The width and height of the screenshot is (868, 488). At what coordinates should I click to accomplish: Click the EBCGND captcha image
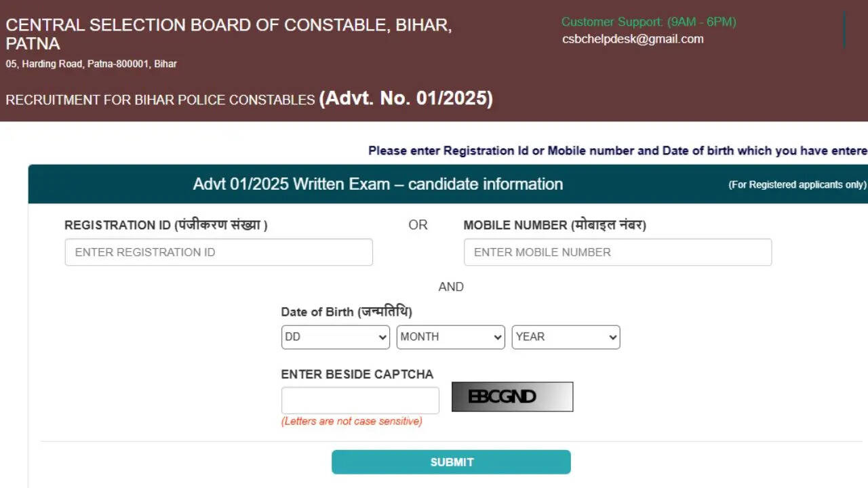512,396
